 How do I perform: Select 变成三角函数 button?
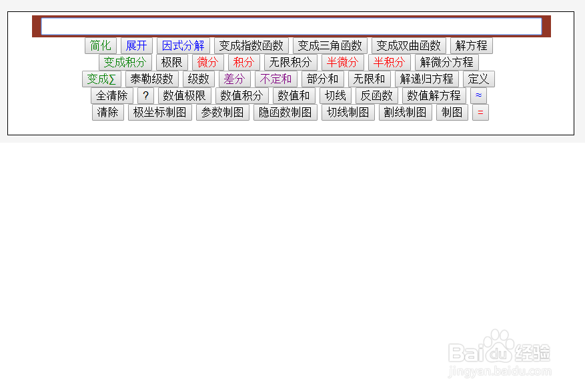click(x=330, y=46)
